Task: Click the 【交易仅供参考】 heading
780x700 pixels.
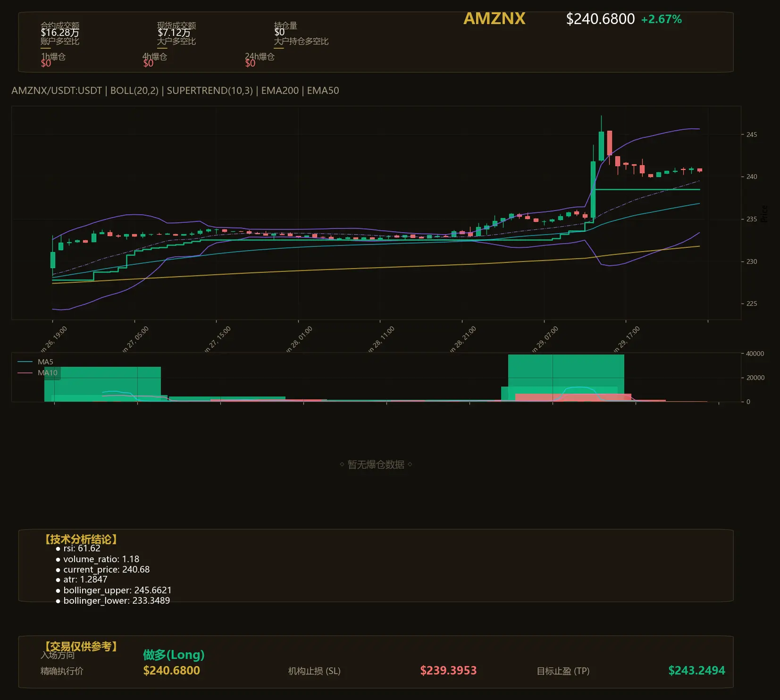Action: pos(81,646)
